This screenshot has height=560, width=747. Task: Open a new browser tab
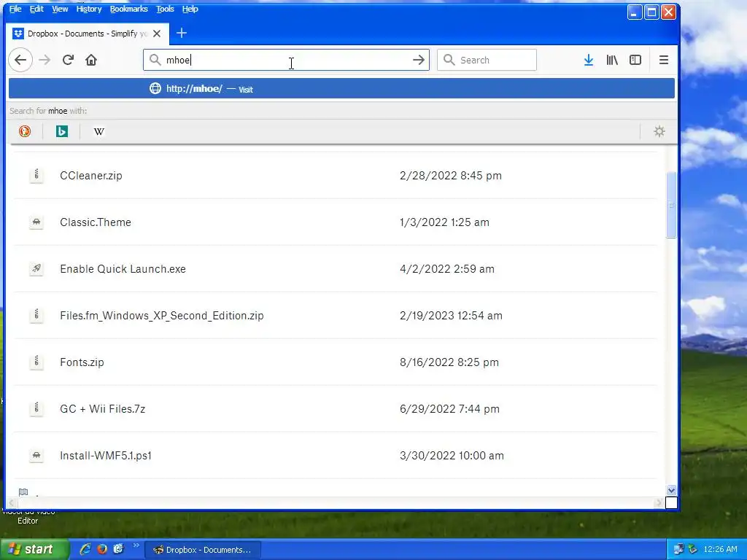tap(182, 33)
